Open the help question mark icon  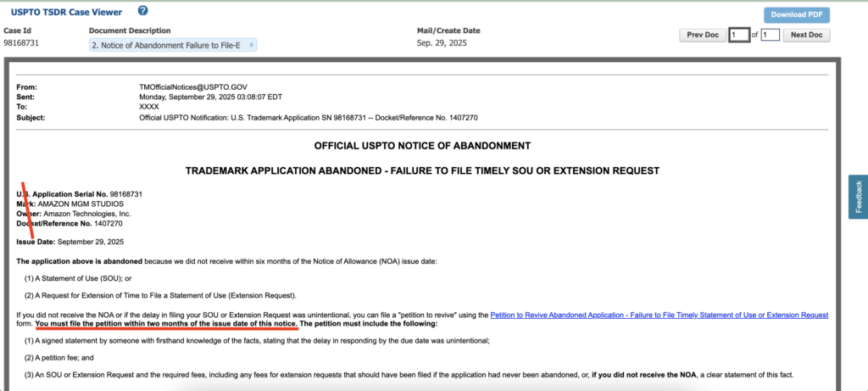click(x=142, y=10)
